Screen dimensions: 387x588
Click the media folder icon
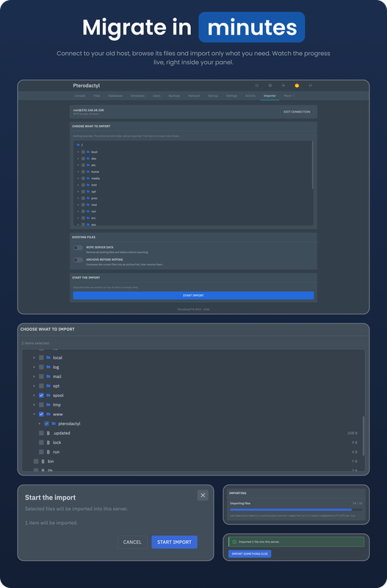88,179
